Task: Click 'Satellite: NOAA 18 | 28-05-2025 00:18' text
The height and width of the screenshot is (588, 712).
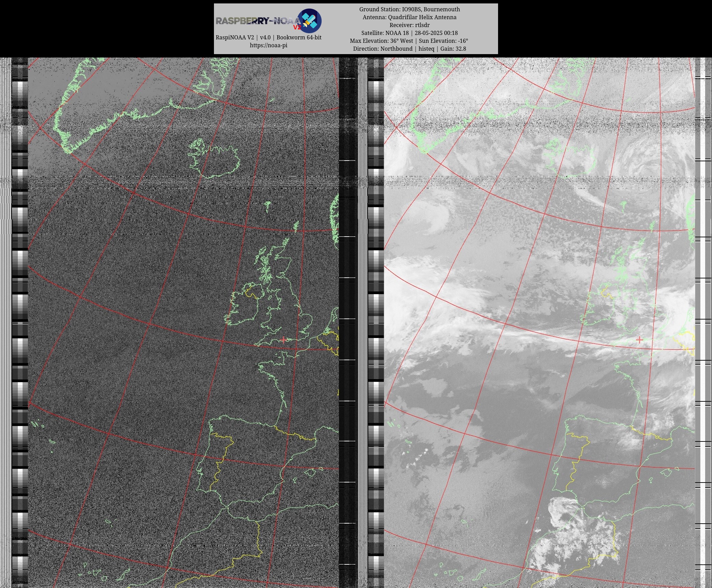Action: click(409, 33)
